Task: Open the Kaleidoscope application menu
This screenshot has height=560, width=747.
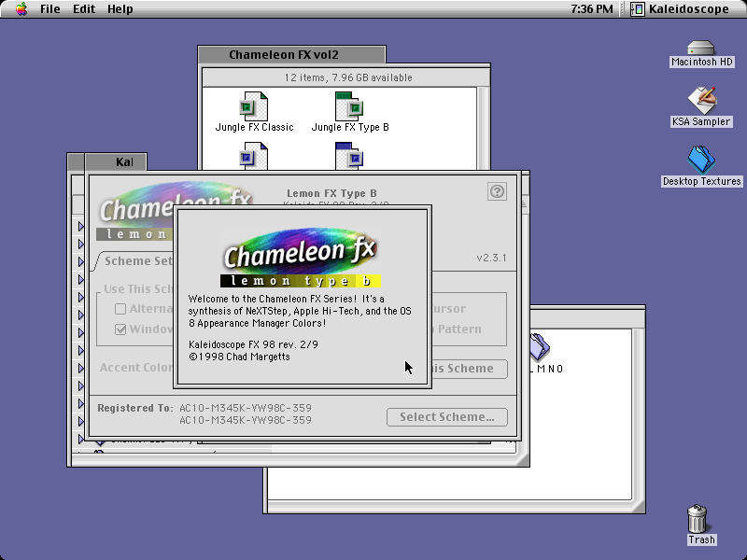Action: point(681,9)
